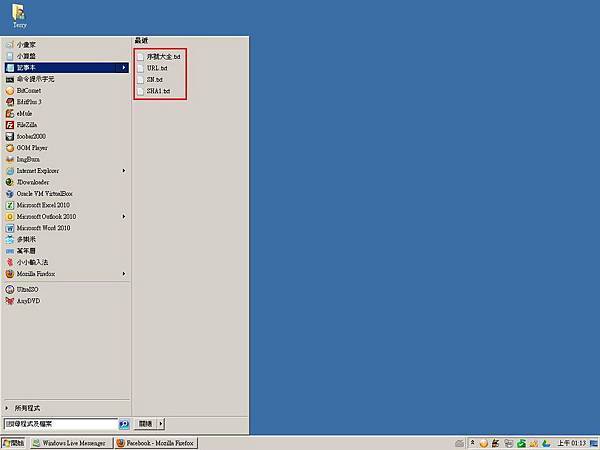Click the search magnifier icon
The height and width of the screenshot is (450, 600).
click(x=124, y=424)
